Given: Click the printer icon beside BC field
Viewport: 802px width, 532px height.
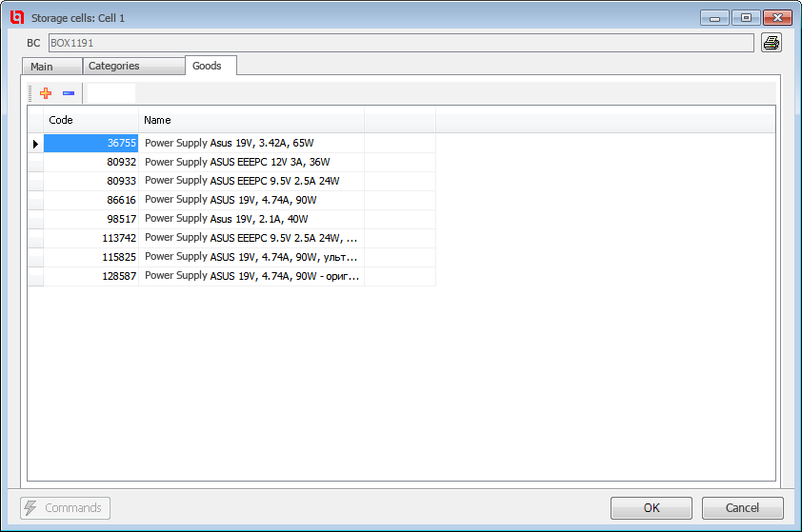Looking at the screenshot, I should click(772, 43).
